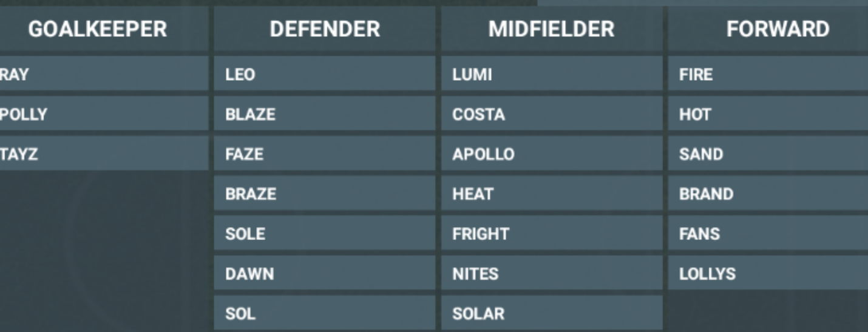Click the MIDFIELDER column header
This screenshot has width=868, height=332.
pyautogui.click(x=552, y=29)
